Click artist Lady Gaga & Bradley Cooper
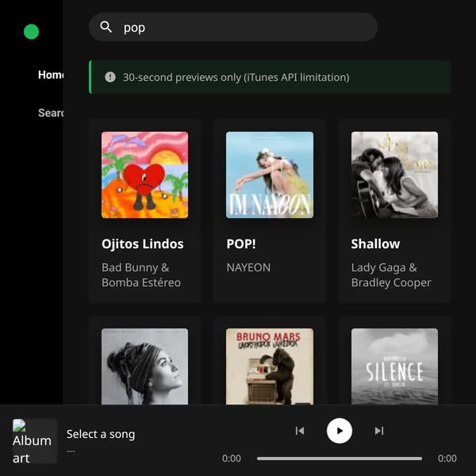Screen dimensions: 476x476 click(x=391, y=275)
